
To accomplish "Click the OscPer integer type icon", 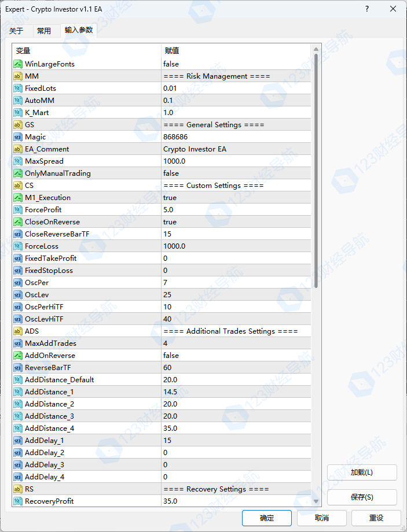I will point(18,283).
